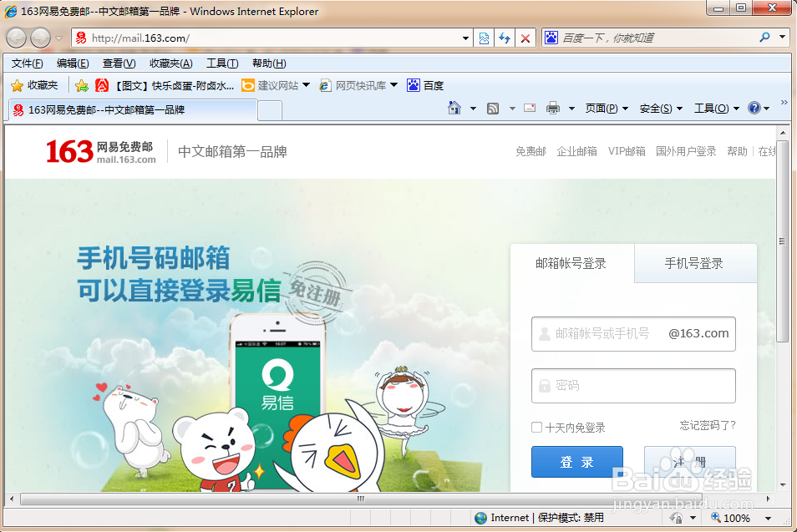The width and height of the screenshot is (797, 532).
Task: Open the 百度 bookmark
Action: pos(425,85)
